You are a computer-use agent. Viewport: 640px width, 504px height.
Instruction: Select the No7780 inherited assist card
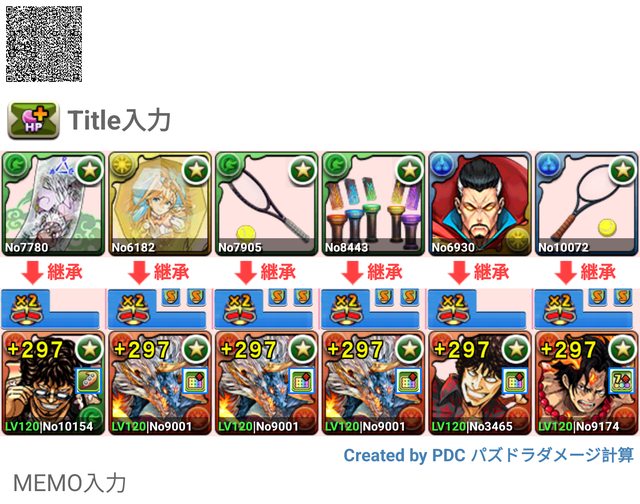[x=53, y=204]
